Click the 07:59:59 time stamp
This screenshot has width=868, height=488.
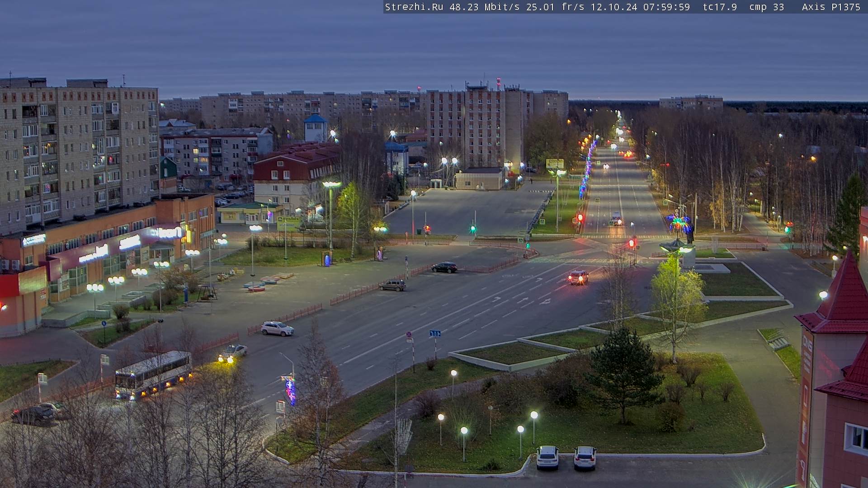667,7
